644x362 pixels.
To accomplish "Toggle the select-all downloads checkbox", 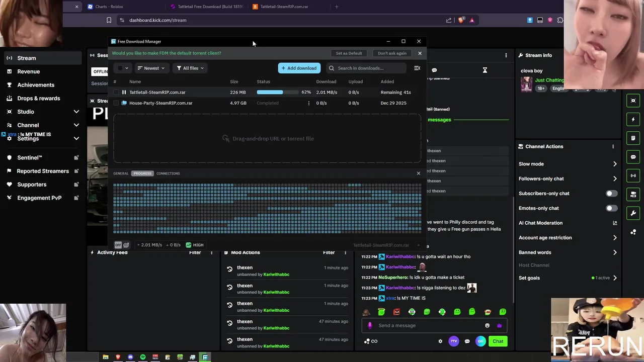I will pyautogui.click(x=120, y=68).
